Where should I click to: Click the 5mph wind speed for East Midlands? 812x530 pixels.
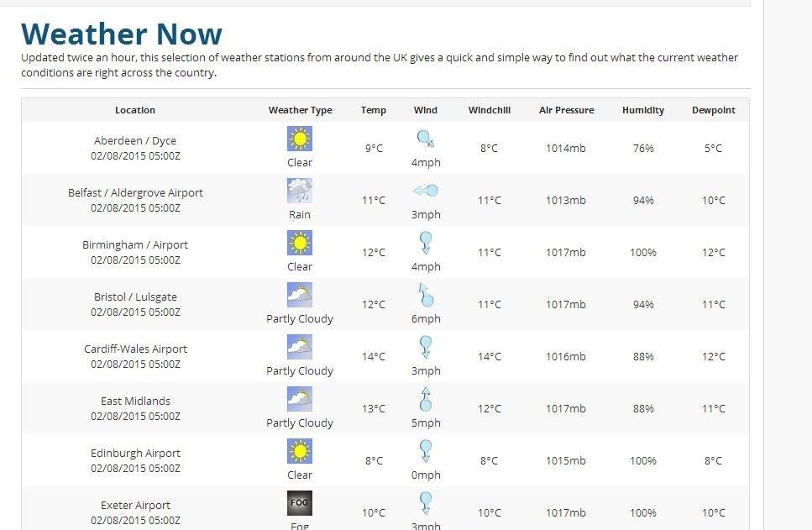click(426, 422)
